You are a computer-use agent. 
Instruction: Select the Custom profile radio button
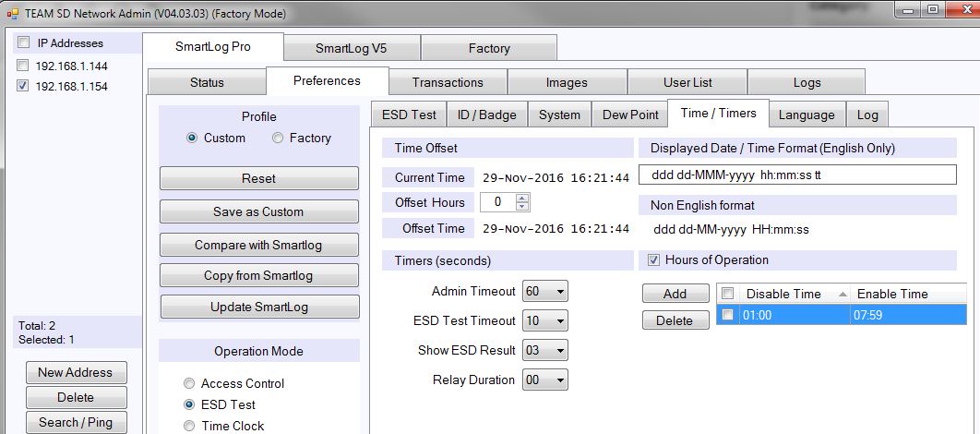(192, 139)
